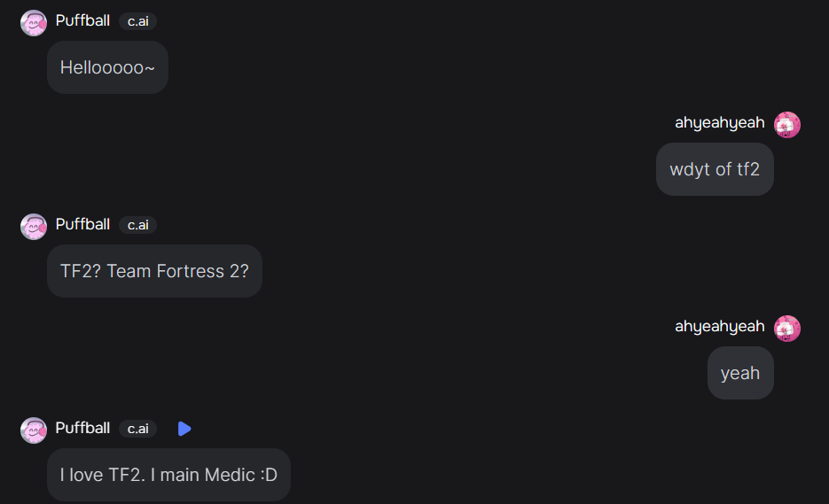Click the Puffball name above the Team Fortress message
Image resolution: width=829 pixels, height=504 pixels.
point(82,224)
